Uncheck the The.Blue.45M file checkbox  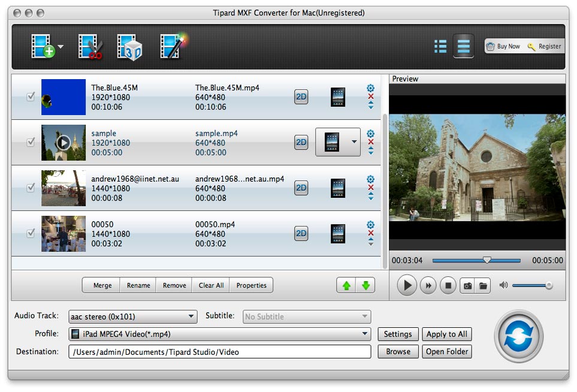tap(31, 97)
